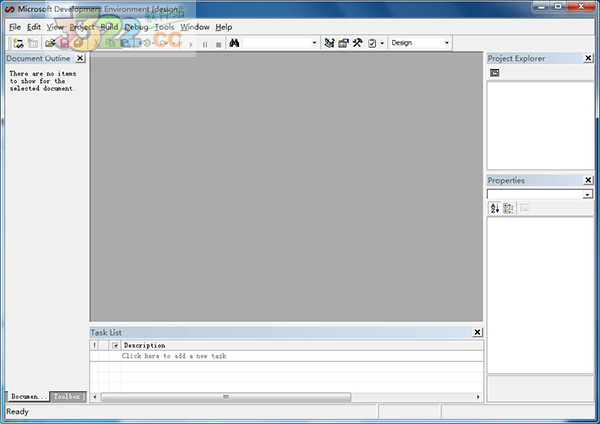Click the Project Explorer panel title
Image resolution: width=600 pixels, height=424 pixels.
(516, 58)
